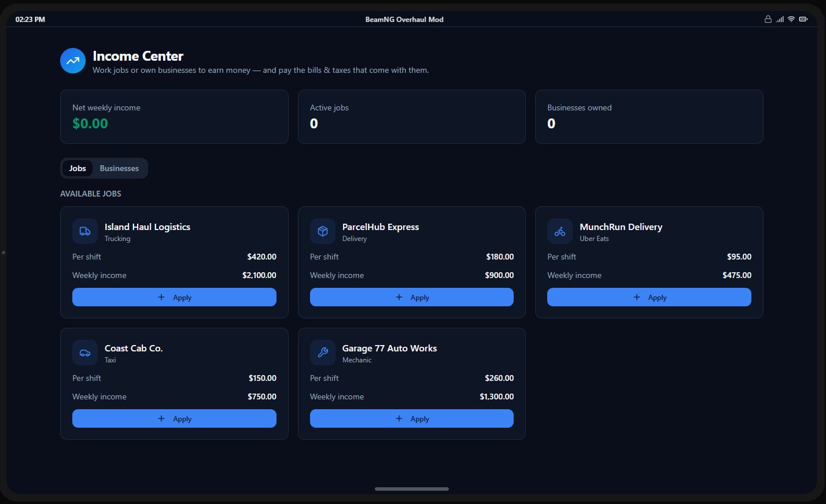The width and height of the screenshot is (826, 504).
Task: Click the Active jobs stat card
Action: coord(412,117)
